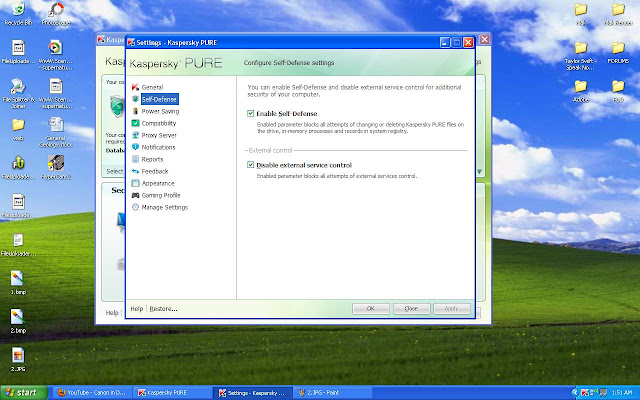Select the web folder on desktop
This screenshot has height=400, width=640.
coord(18,129)
